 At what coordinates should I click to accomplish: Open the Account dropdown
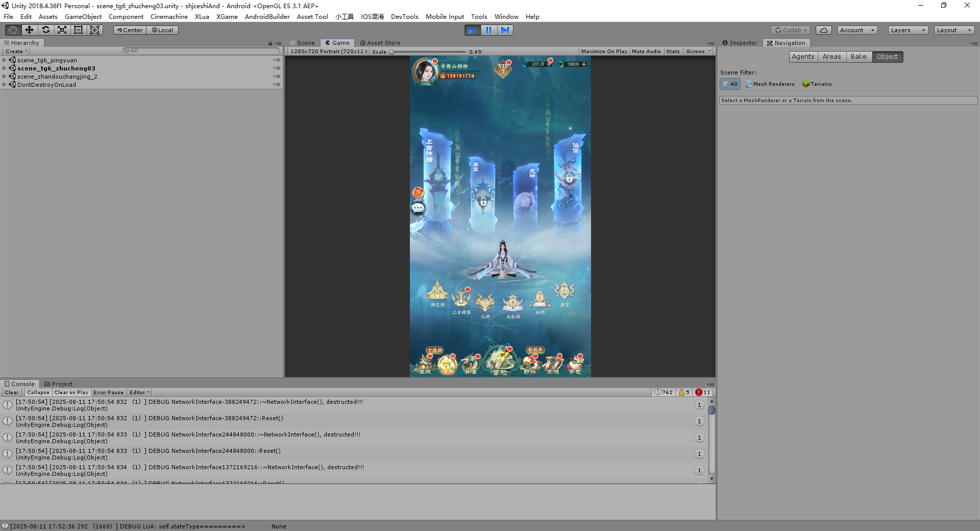(857, 30)
